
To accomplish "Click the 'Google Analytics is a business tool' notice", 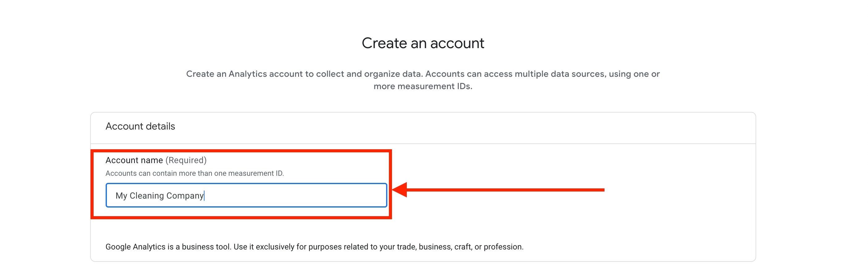I will (x=314, y=247).
